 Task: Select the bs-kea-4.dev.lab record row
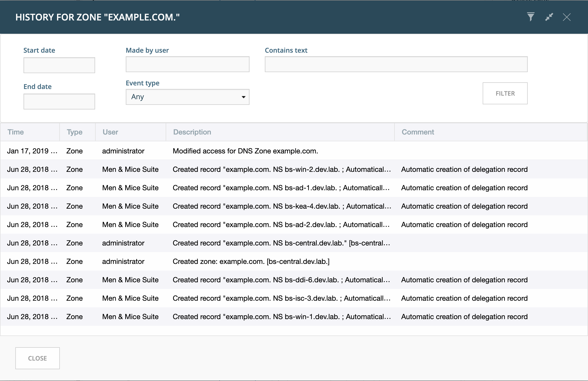point(294,206)
